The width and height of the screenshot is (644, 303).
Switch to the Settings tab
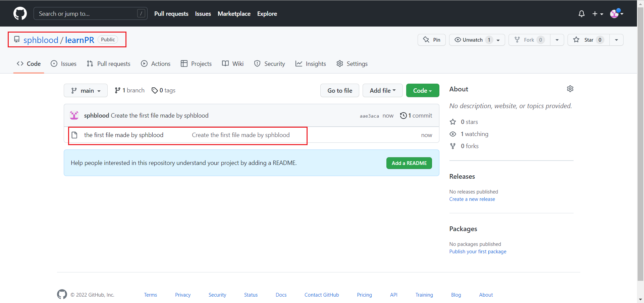(352, 63)
